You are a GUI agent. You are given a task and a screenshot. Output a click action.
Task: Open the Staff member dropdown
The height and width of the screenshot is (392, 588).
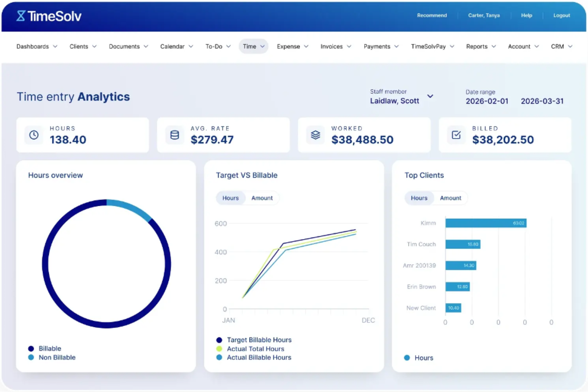point(430,96)
